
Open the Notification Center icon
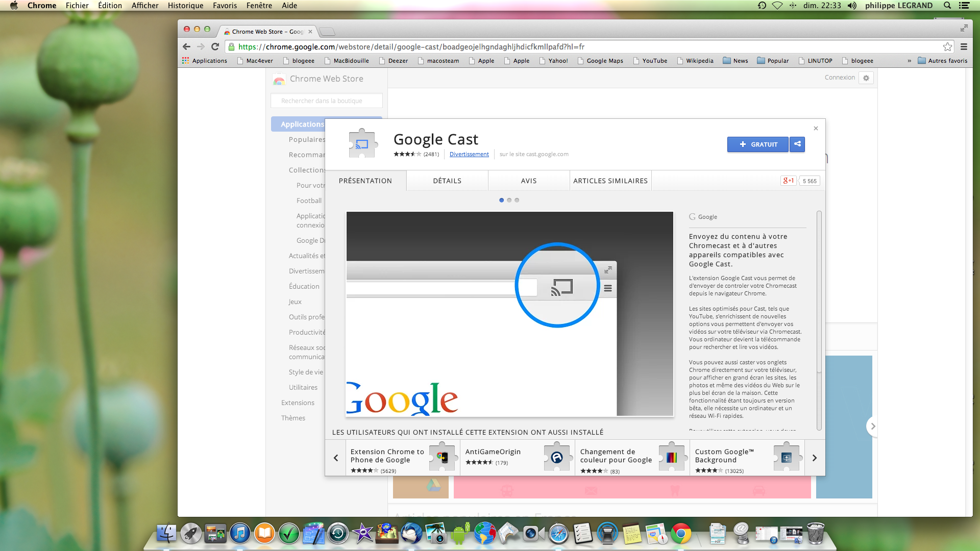point(964,6)
